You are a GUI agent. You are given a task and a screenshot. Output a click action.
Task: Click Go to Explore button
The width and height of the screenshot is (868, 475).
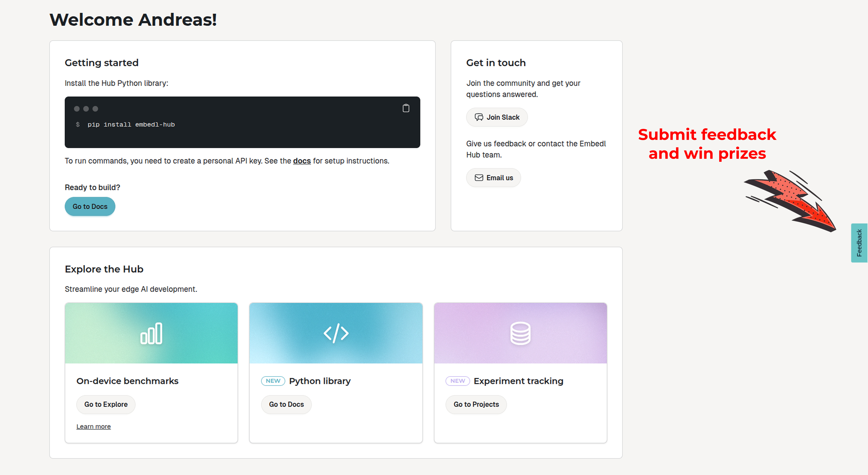[x=106, y=404]
